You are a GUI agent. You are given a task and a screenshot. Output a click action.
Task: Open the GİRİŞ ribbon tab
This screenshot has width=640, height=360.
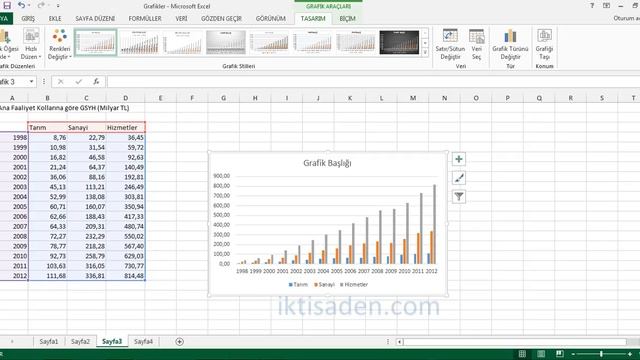[28, 19]
